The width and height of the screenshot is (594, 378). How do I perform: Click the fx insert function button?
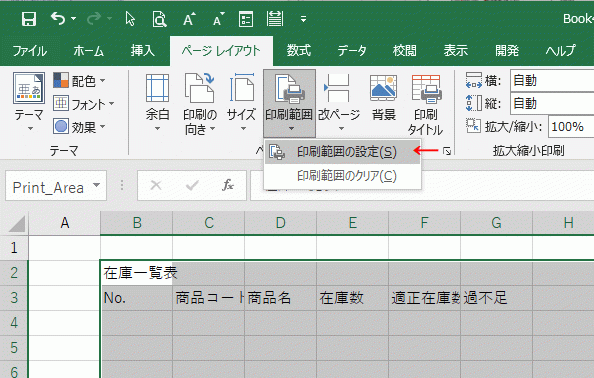click(228, 186)
